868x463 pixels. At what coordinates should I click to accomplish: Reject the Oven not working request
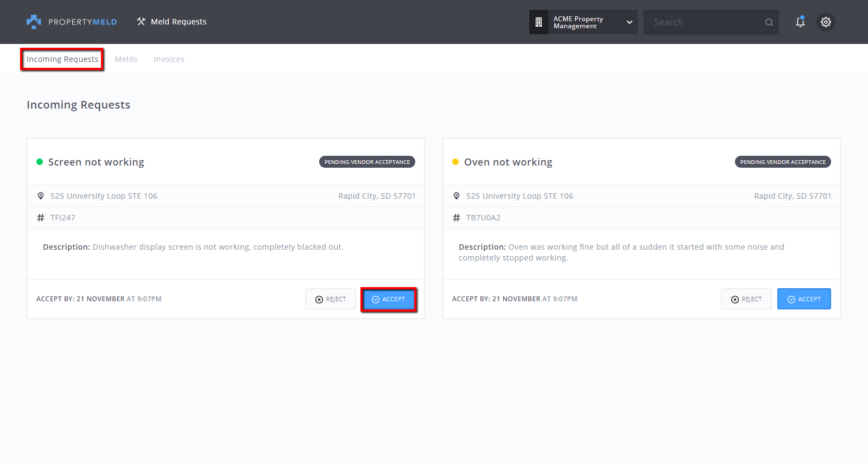coord(746,299)
